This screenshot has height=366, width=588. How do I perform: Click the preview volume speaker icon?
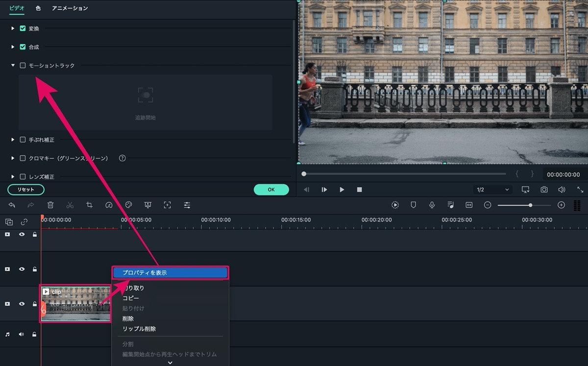pyautogui.click(x=562, y=190)
